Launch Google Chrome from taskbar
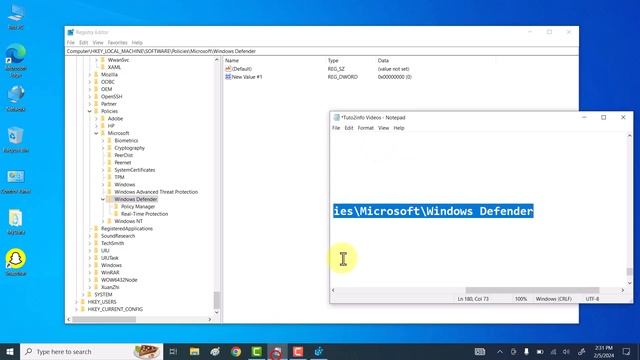The height and width of the screenshot is (360, 640). pos(236,351)
